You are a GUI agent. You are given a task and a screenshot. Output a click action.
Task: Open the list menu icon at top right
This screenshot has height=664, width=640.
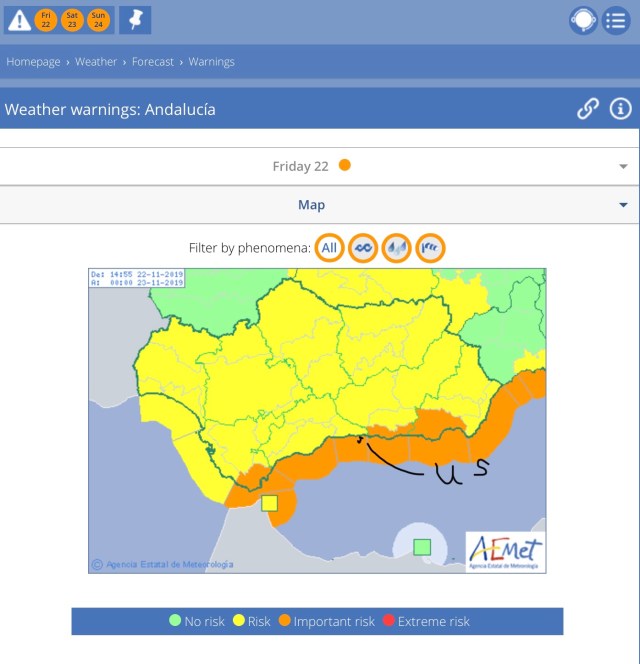point(616,20)
